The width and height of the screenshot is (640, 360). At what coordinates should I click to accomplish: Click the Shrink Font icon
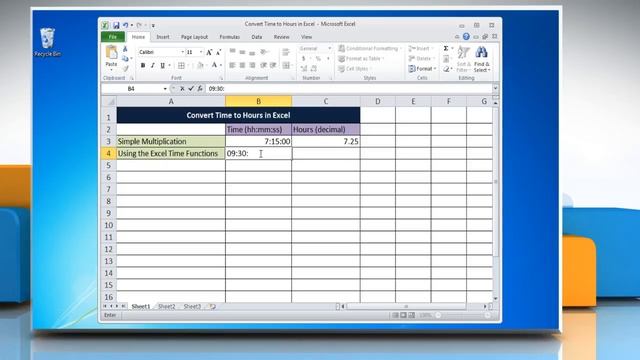click(x=218, y=52)
